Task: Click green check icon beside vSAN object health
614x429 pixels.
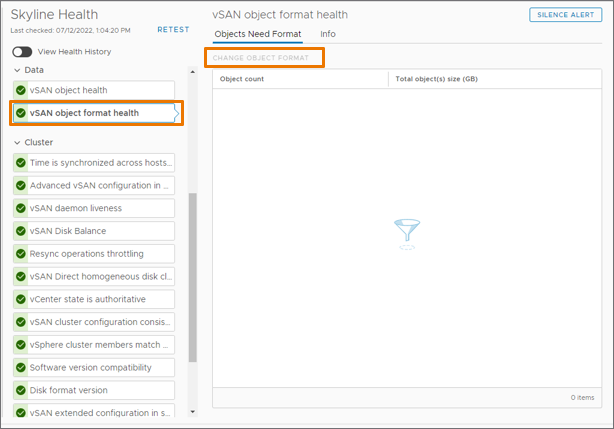Action: [x=21, y=90]
